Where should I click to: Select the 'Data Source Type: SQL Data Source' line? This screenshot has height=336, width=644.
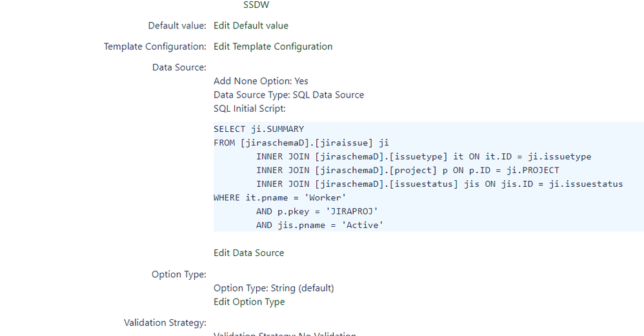(x=288, y=95)
